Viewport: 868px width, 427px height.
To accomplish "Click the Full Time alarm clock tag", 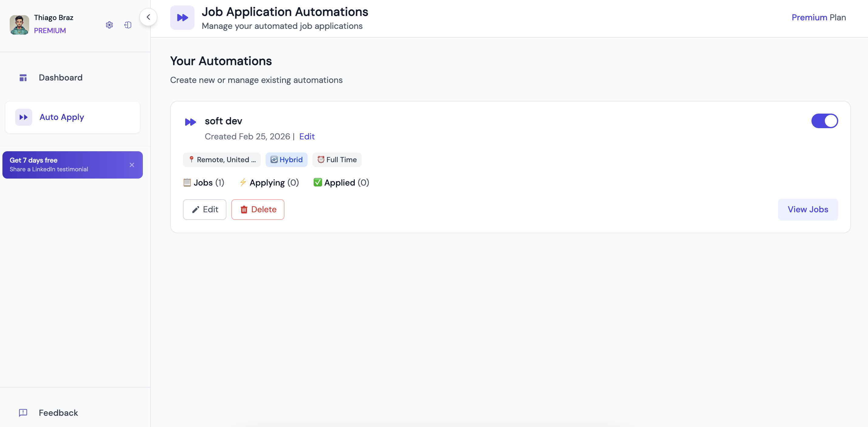I will tap(337, 160).
